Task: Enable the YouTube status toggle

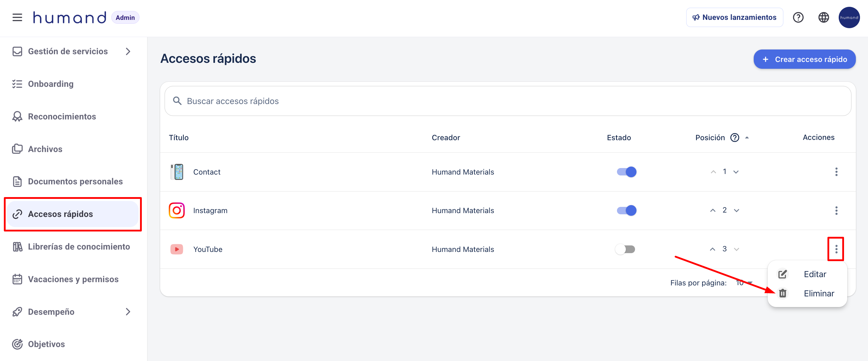Action: 625,249
